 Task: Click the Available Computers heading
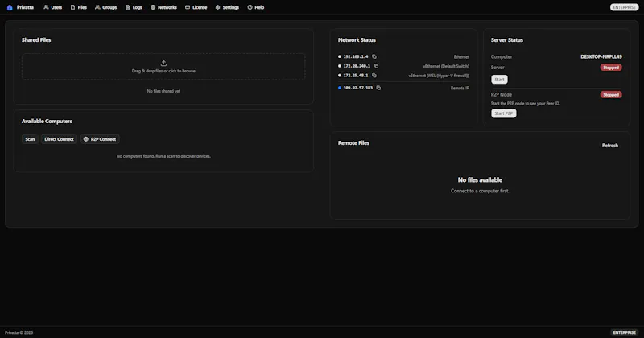click(47, 122)
